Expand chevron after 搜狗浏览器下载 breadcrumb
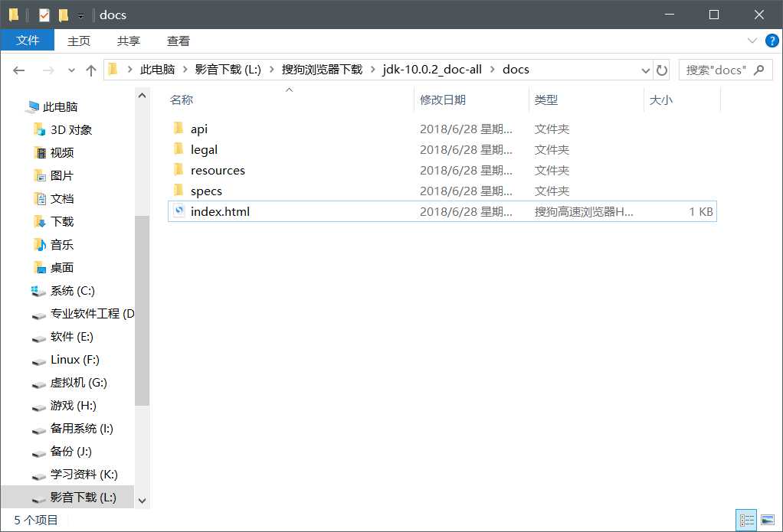This screenshot has height=532, width=783. pos(372,70)
